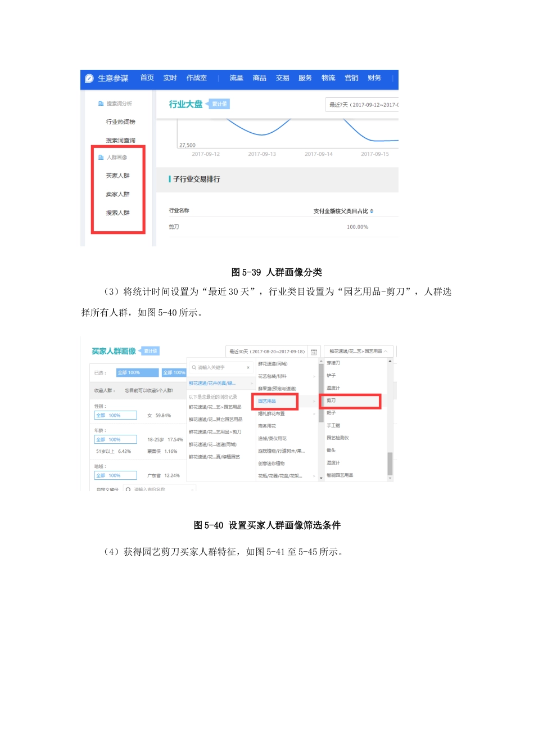This screenshot has height=756, width=534.
Task: Click the 累计值 badge beside 行业大盘
Action: [220, 103]
